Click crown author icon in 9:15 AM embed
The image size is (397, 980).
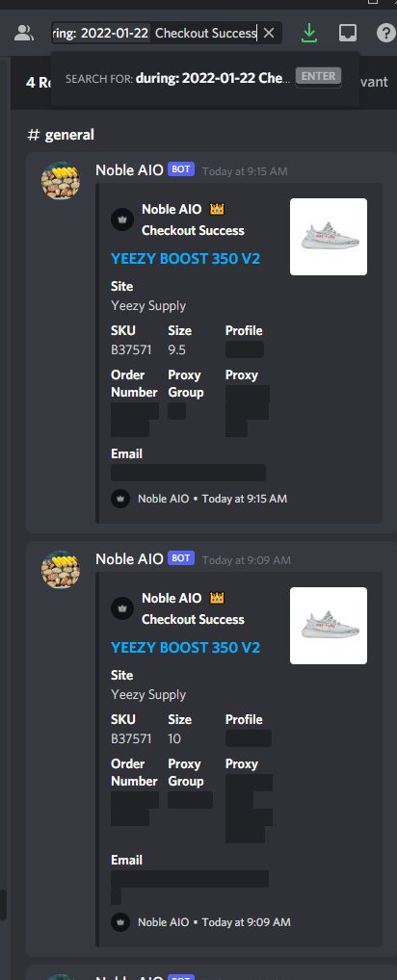tap(122, 219)
